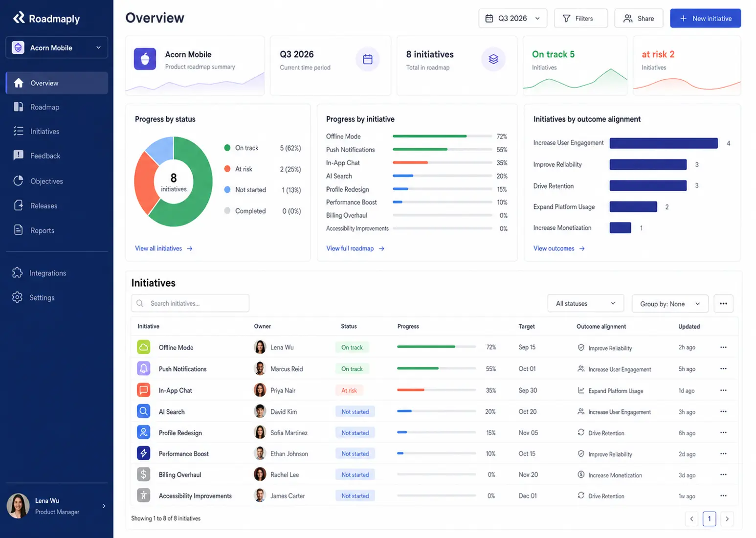This screenshot has width=756, height=538.
Task: Click the layers icon in initiatives card
Action: click(x=493, y=59)
